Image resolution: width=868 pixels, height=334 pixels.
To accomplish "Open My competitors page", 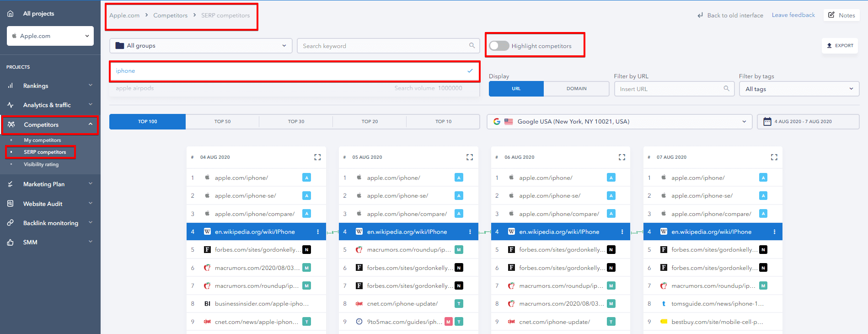I will (43, 140).
